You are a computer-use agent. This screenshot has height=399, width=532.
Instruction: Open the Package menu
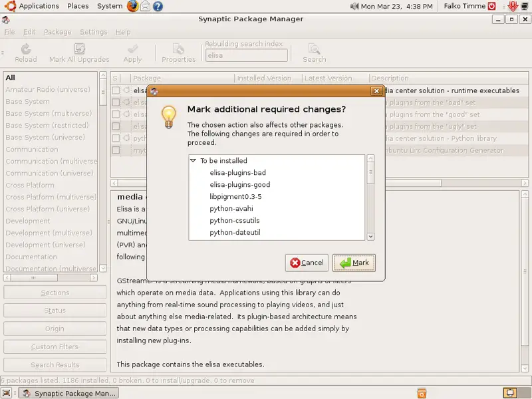click(x=58, y=32)
